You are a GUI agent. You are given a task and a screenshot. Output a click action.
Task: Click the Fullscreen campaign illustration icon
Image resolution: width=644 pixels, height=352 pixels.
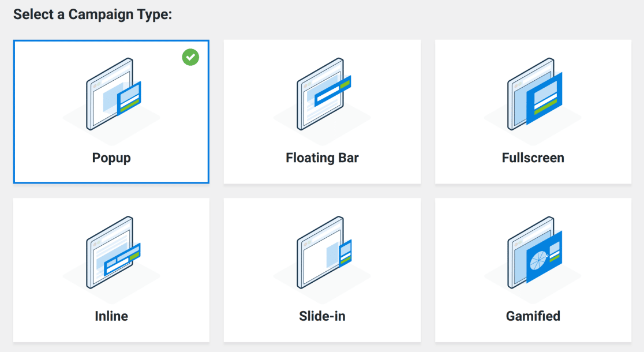point(533,95)
